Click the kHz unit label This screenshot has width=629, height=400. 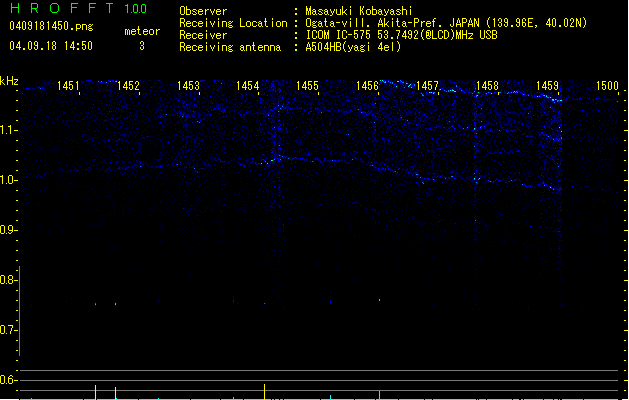tap(10, 82)
